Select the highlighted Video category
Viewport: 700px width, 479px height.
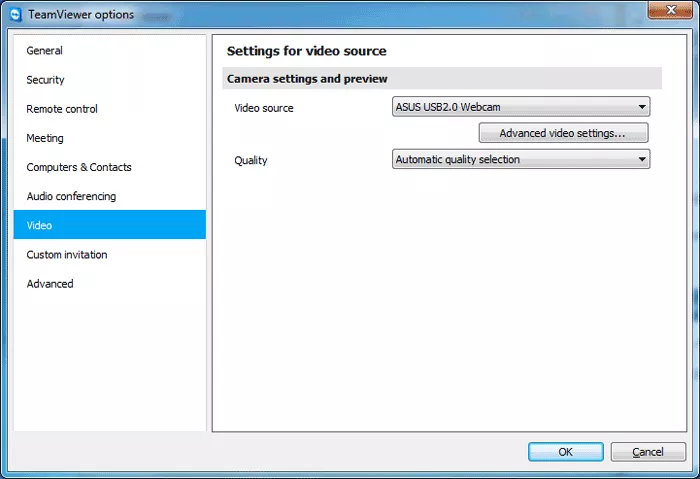(109, 225)
